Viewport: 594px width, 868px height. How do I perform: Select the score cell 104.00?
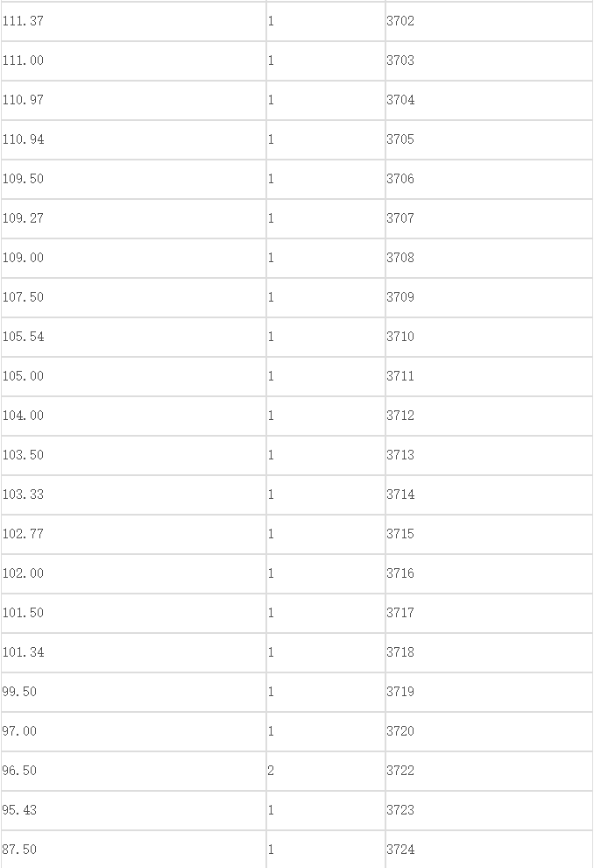(x=133, y=416)
